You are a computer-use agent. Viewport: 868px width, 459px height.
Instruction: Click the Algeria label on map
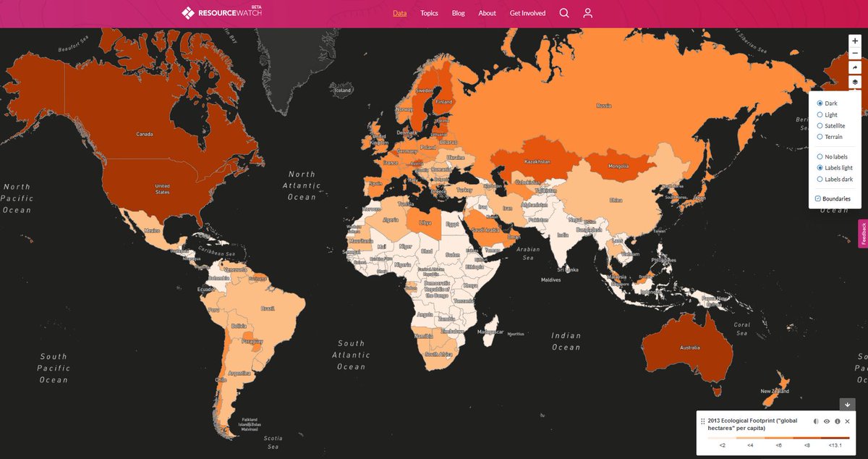390,219
